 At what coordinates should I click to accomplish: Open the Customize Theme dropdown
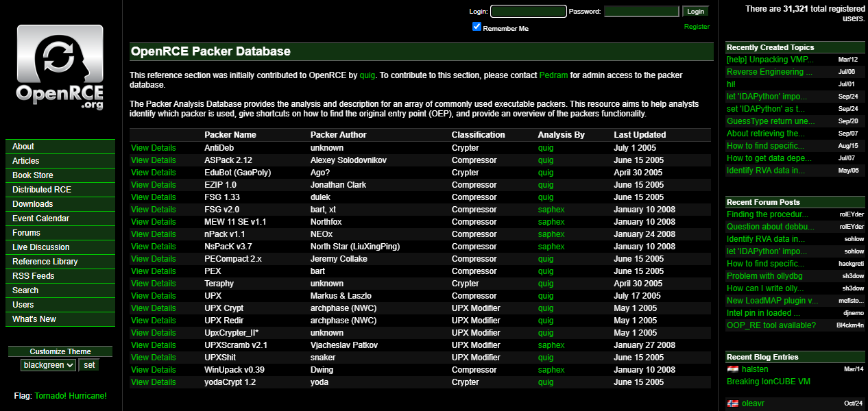point(48,365)
